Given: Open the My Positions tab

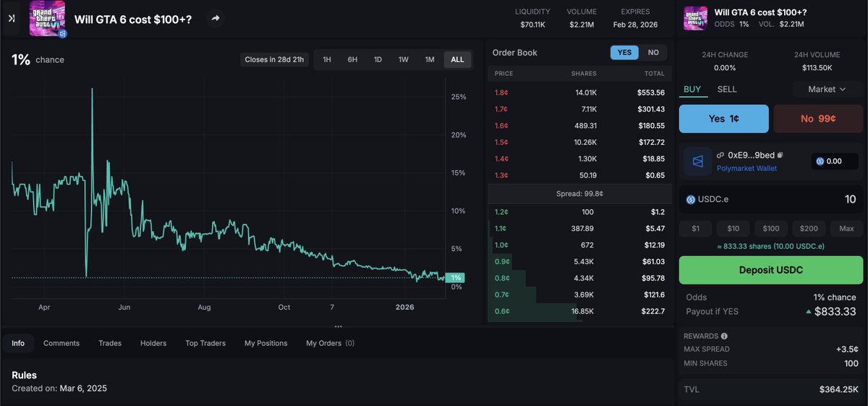Looking at the screenshot, I should (x=266, y=343).
